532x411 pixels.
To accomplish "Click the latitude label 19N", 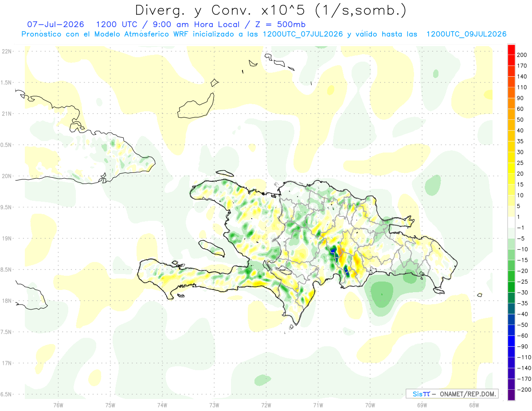I will (x=7, y=238).
